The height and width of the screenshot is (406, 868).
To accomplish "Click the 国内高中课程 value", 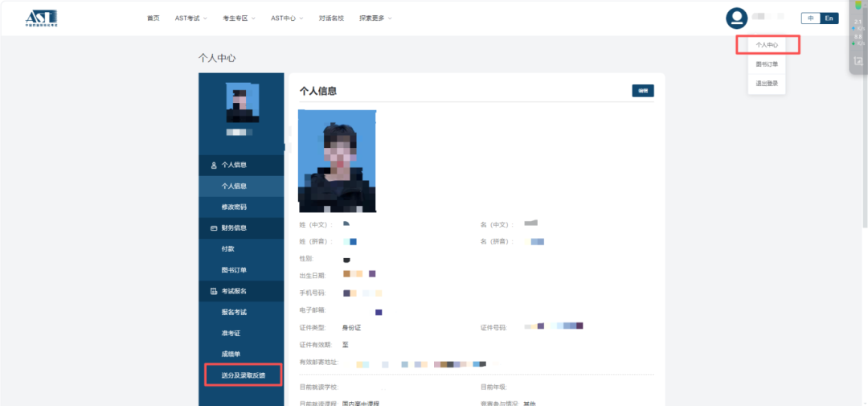I will point(360,404).
